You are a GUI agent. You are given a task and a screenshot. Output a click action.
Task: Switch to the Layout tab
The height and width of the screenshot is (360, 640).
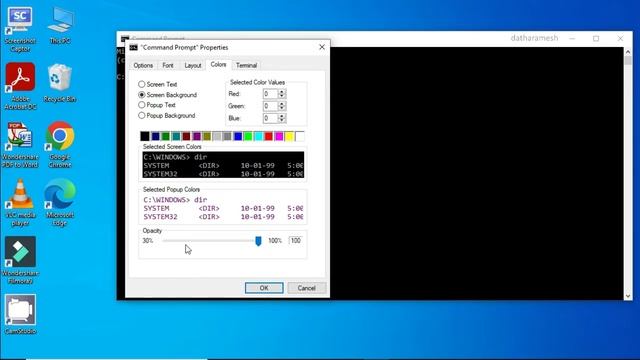coord(193,65)
